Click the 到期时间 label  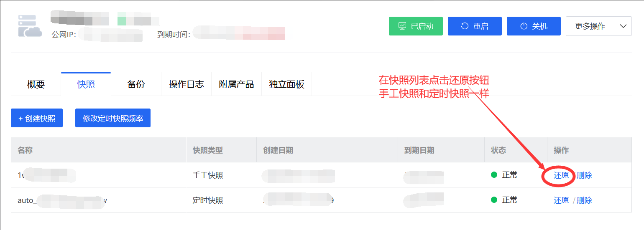coord(174,35)
